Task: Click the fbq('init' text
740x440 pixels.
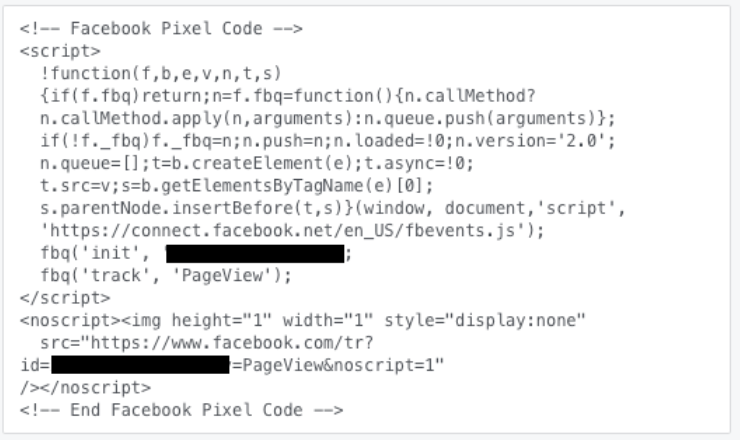Action: 95,254
